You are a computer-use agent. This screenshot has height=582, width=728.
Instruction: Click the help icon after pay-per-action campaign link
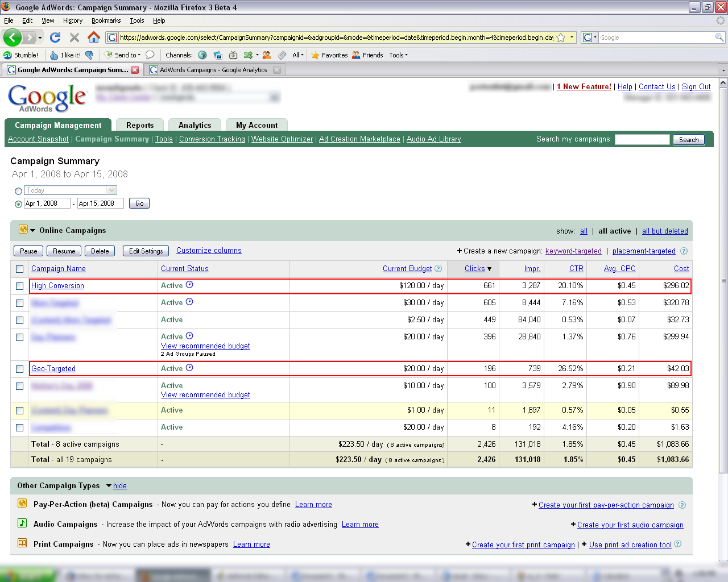(682, 505)
